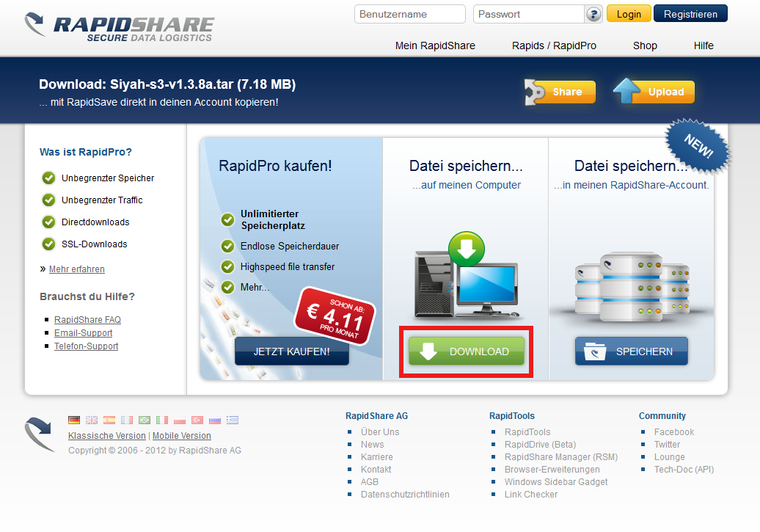Open the Mehr erfahren link
The image size is (760, 532).
coord(76,269)
